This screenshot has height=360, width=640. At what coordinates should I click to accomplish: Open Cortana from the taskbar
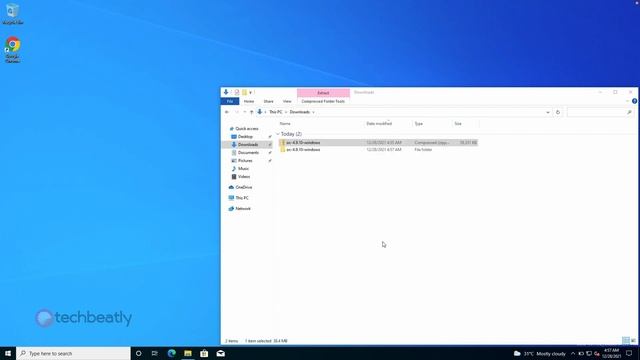[x=138, y=353]
